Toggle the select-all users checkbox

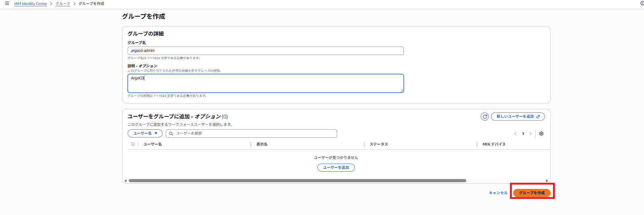(133, 144)
